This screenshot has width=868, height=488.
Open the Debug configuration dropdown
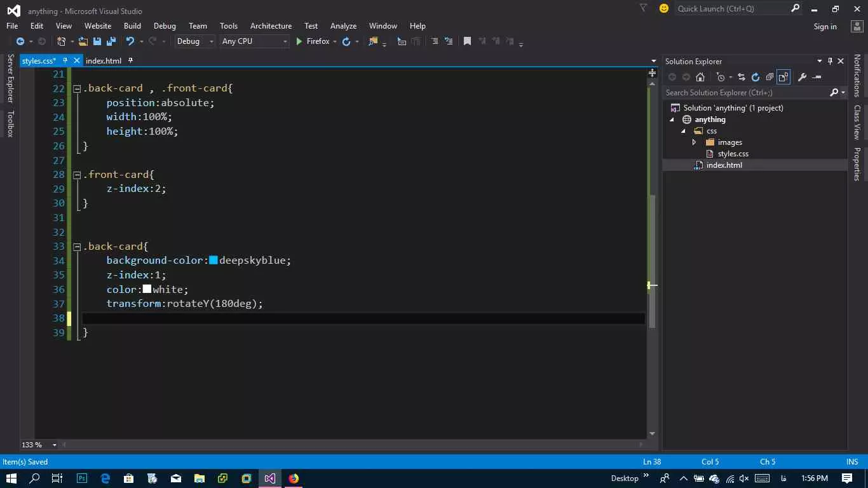pos(196,41)
